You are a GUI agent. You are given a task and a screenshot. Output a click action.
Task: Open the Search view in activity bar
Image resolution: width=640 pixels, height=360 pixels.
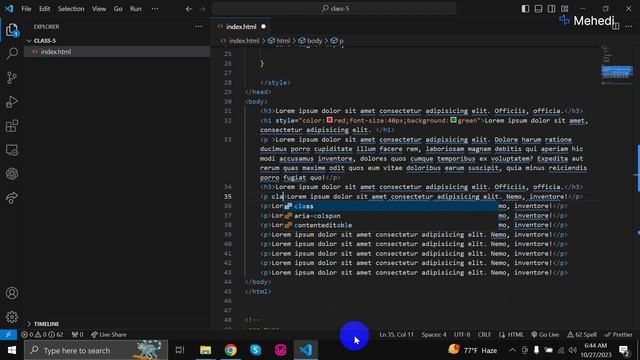(12, 53)
